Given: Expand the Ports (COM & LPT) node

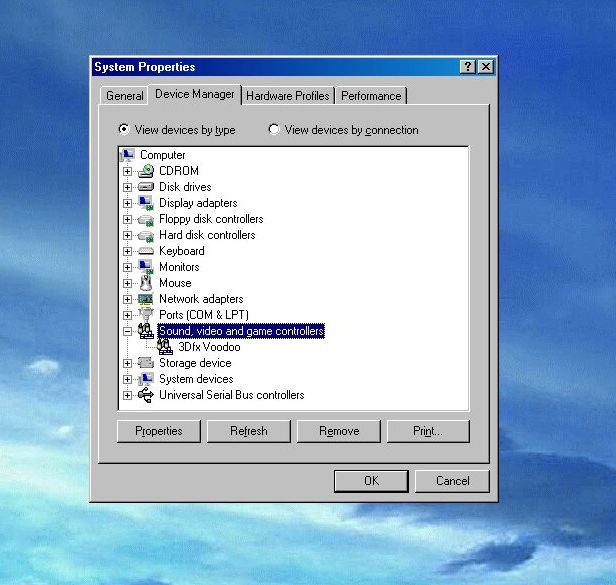Looking at the screenshot, I should click(127, 315).
